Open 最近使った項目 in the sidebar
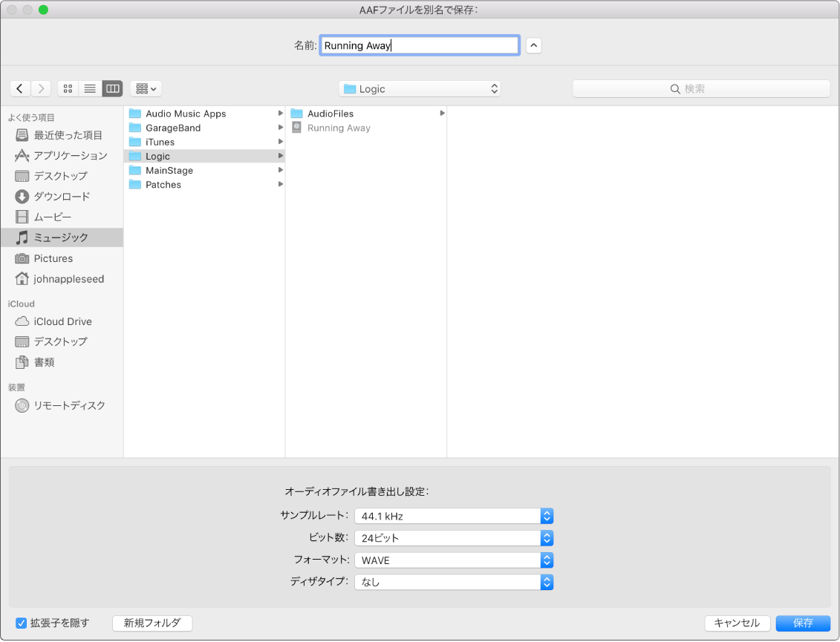840x642 pixels. point(62,136)
